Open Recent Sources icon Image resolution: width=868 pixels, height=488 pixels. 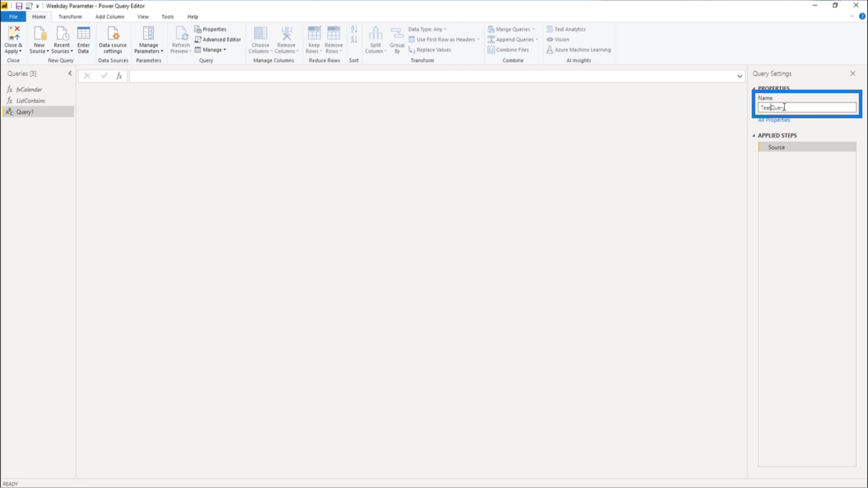tap(62, 34)
